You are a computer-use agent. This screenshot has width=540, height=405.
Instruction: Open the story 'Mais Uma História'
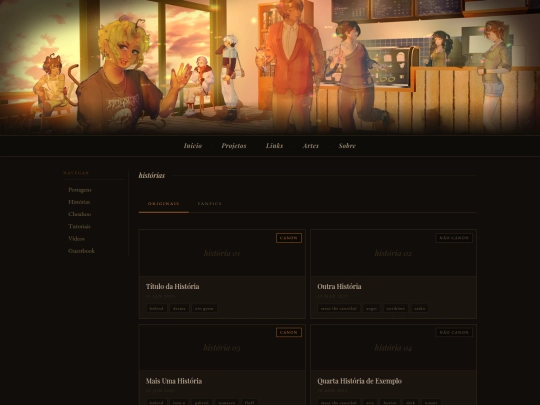tap(174, 381)
